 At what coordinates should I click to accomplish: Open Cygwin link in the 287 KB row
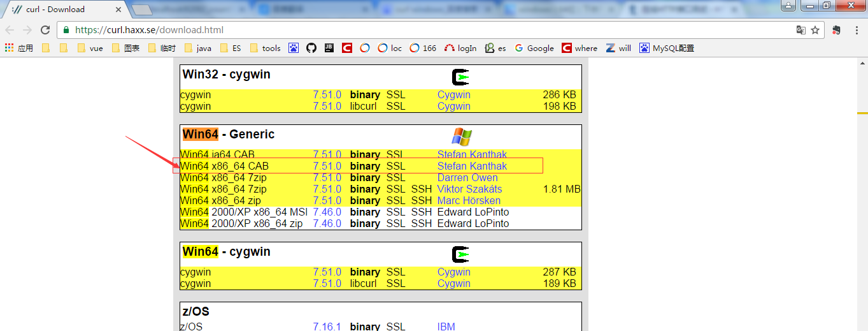[x=453, y=272]
